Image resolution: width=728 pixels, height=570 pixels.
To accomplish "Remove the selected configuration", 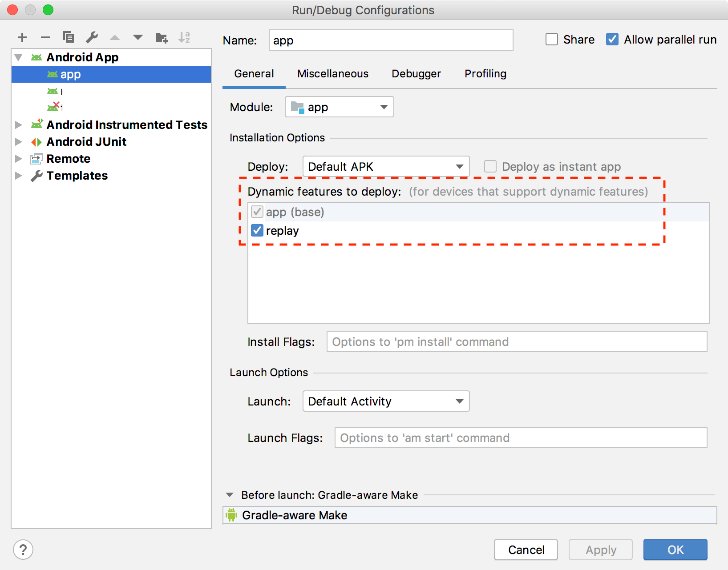I will tap(45, 37).
